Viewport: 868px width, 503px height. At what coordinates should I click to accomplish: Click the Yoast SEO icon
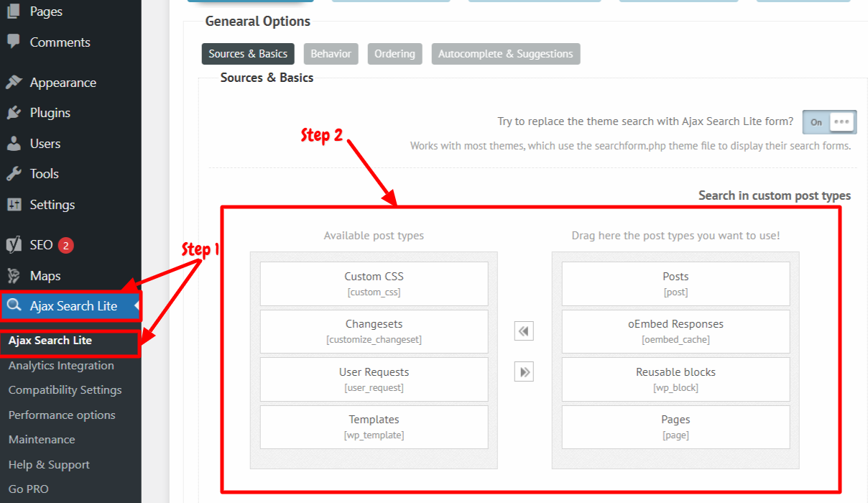click(14, 245)
